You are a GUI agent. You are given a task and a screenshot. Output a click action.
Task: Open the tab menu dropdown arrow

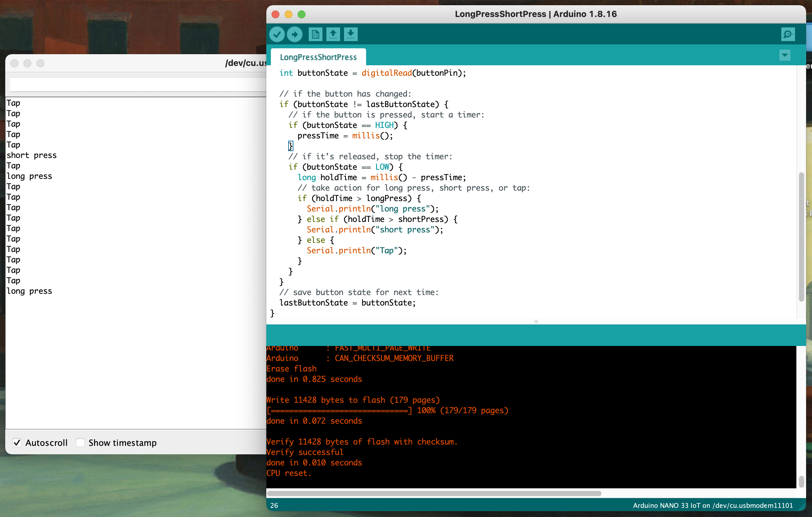(x=785, y=55)
